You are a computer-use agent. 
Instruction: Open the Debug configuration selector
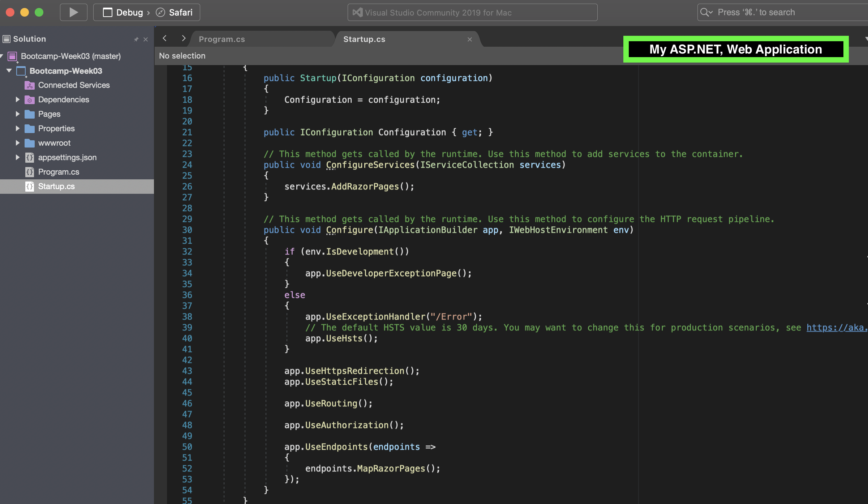coord(123,12)
